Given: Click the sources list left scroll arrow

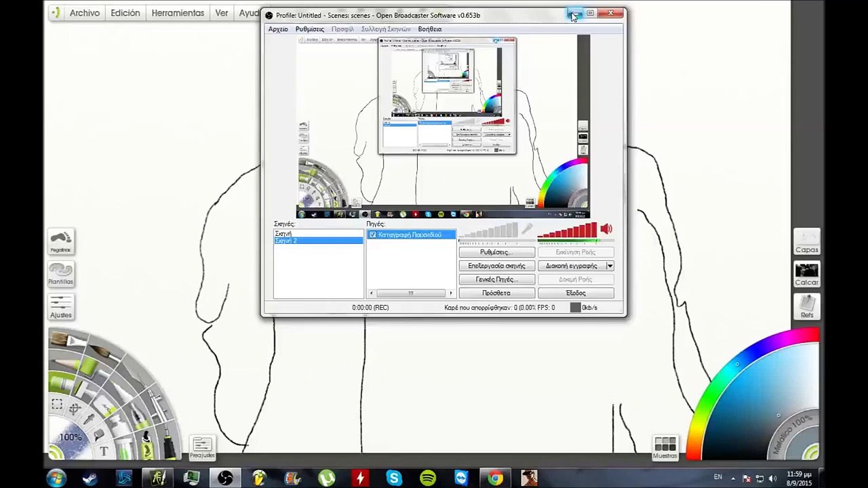Looking at the screenshot, I should pos(371,293).
